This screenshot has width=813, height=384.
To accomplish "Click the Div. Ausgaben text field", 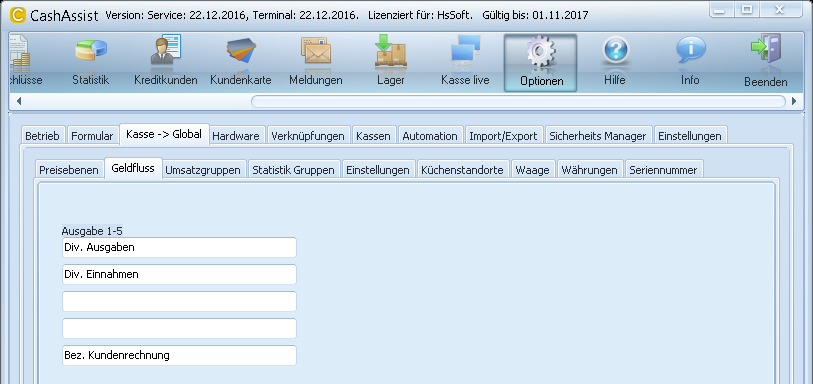I will [x=179, y=248].
